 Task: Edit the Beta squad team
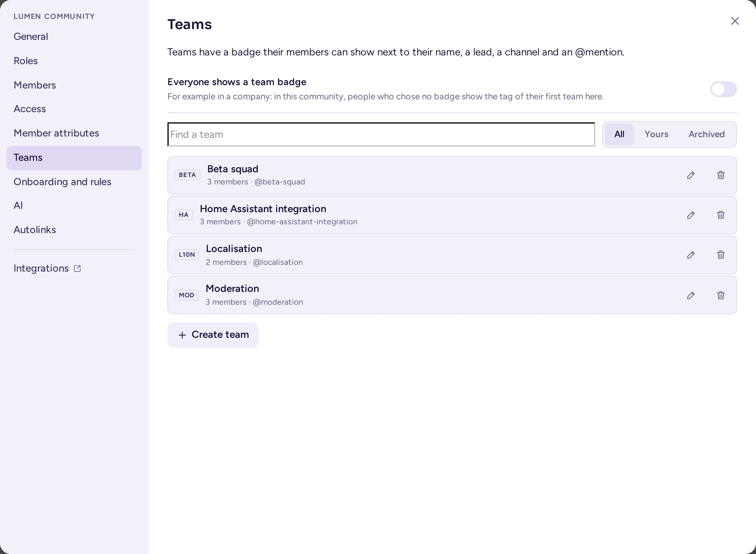691,175
